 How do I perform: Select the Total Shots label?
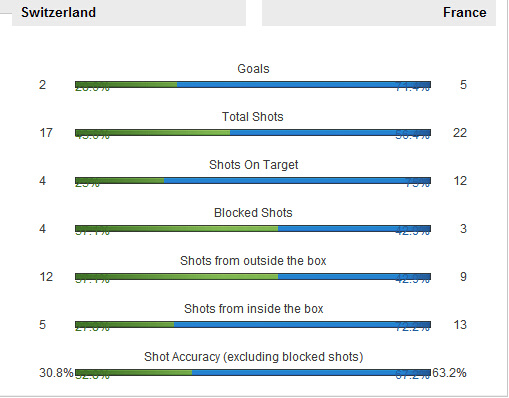(253, 117)
